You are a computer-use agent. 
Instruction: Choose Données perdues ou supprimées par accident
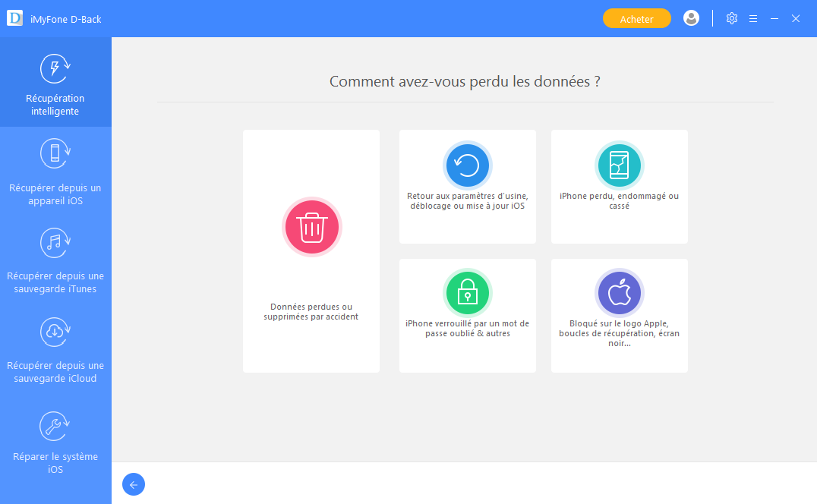311,312
